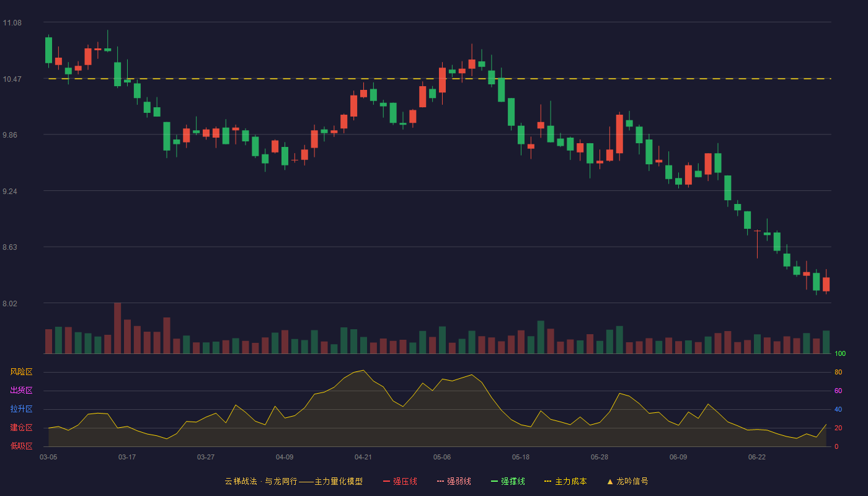
Task: Click the 建仓区 zone label
Action: [21, 428]
